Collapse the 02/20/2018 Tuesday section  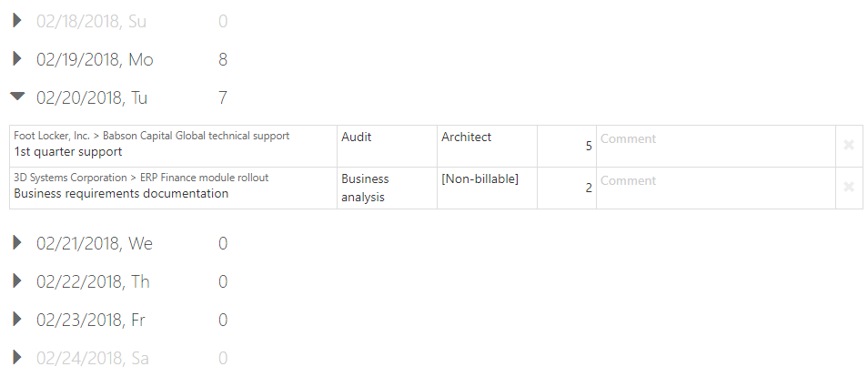pos(16,97)
